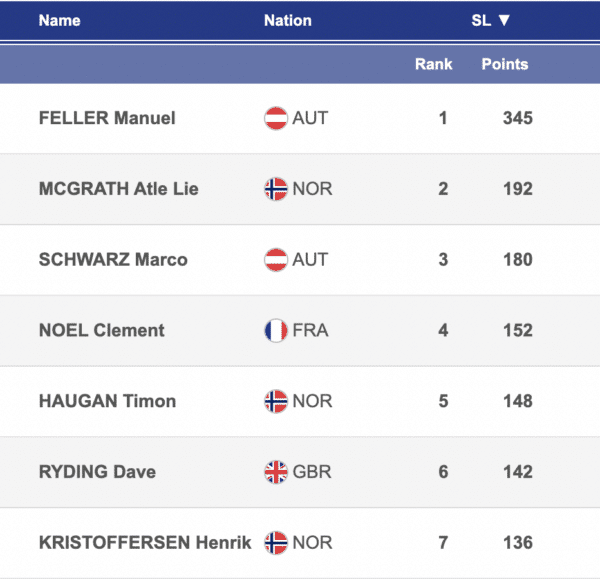Screen dimensions: 600x579
Task: Open HAUGAN Timon's athlete profile
Action: click(107, 401)
